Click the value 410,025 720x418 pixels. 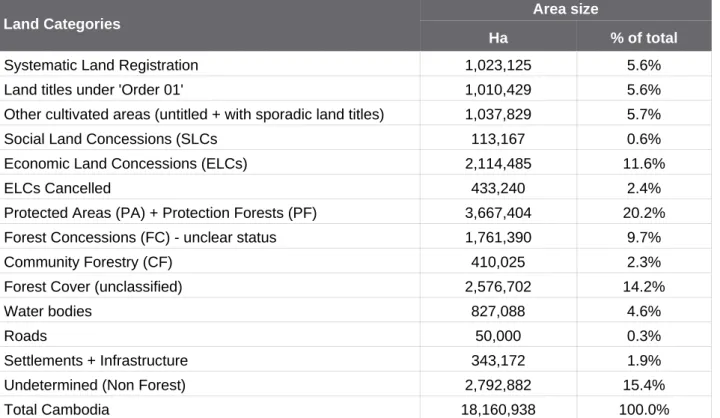click(498, 262)
